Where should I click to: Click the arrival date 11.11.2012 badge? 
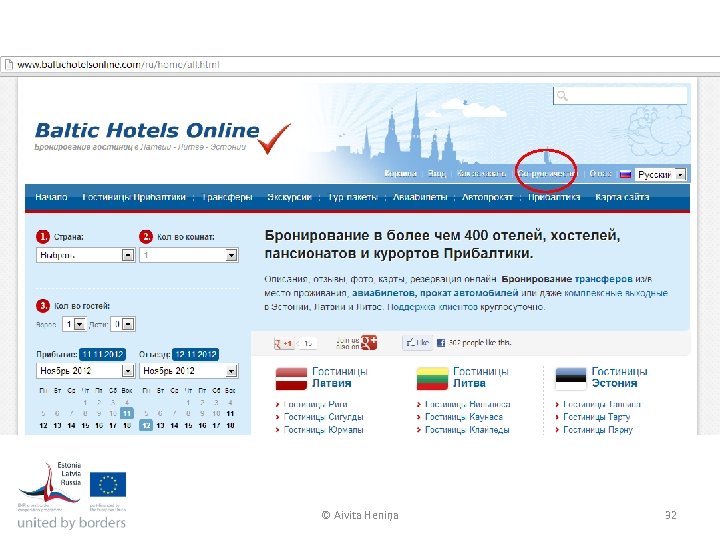102,354
